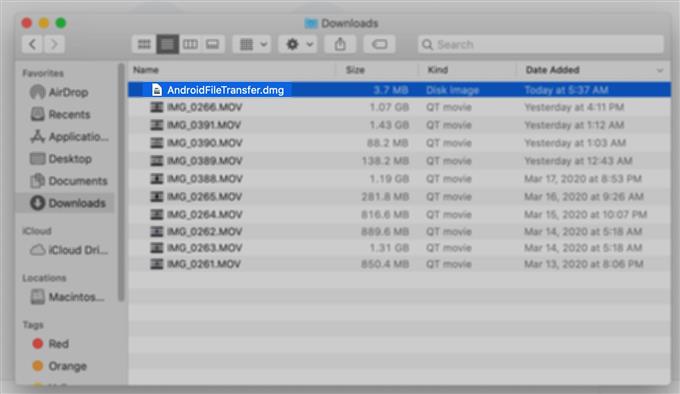Click the IMG_0390.MOV movie icon

(157, 143)
